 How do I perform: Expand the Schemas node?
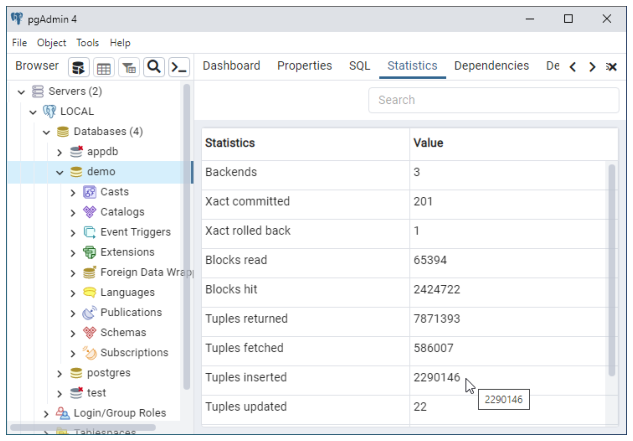pos(73,333)
